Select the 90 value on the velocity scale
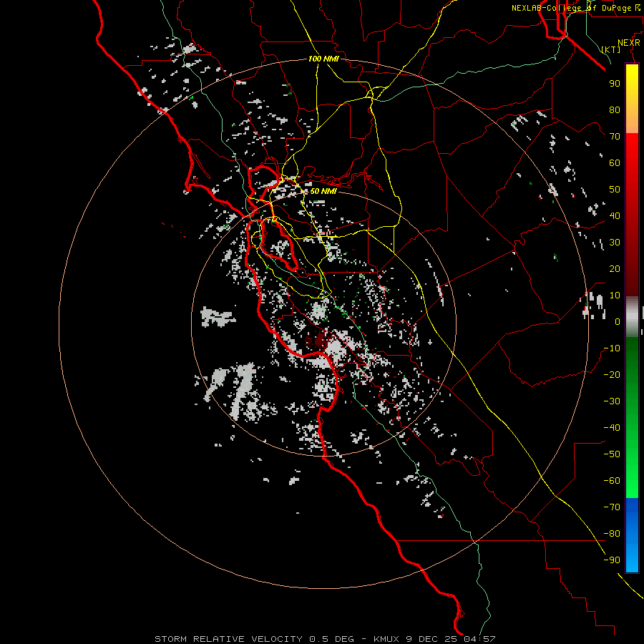The height and width of the screenshot is (644, 644). pyautogui.click(x=615, y=84)
